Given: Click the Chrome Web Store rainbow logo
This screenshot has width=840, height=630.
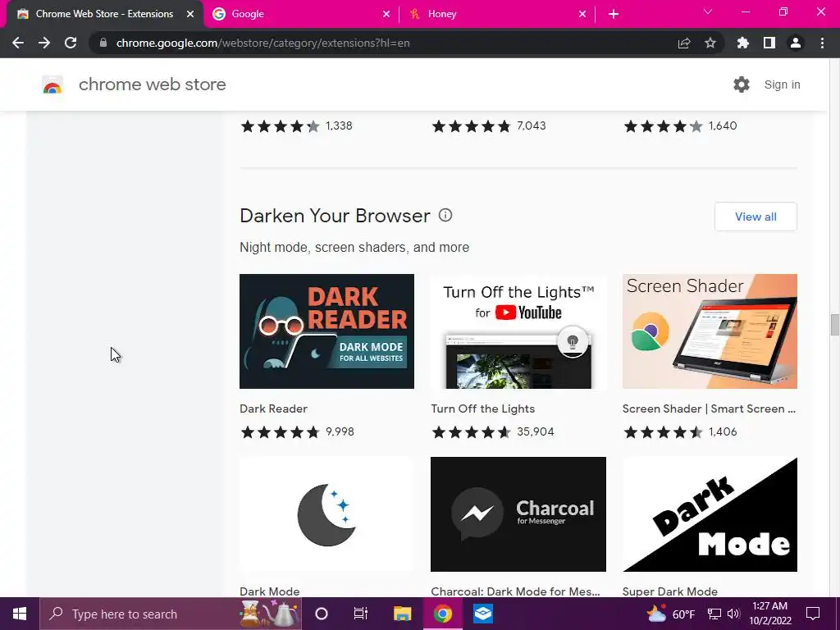Looking at the screenshot, I should pyautogui.click(x=52, y=84).
